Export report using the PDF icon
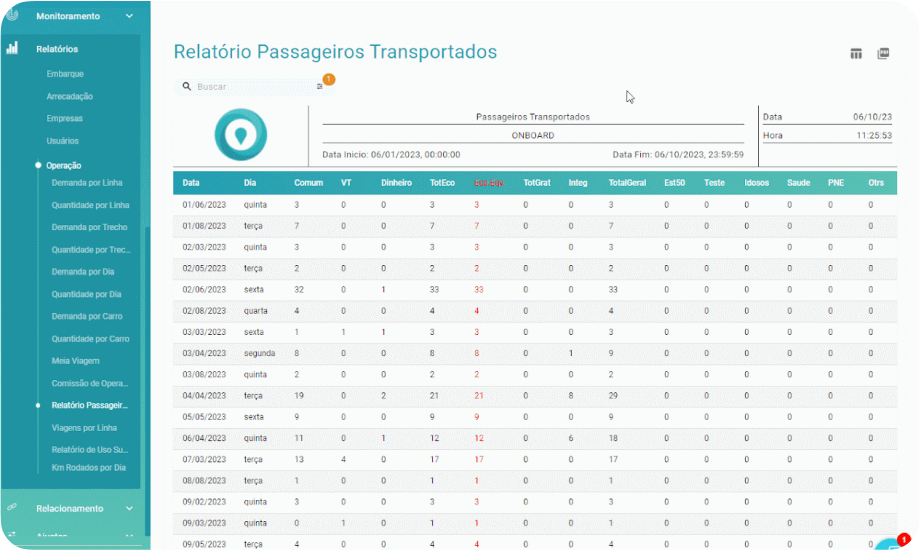Viewport: 920px width, 550px height. click(883, 54)
